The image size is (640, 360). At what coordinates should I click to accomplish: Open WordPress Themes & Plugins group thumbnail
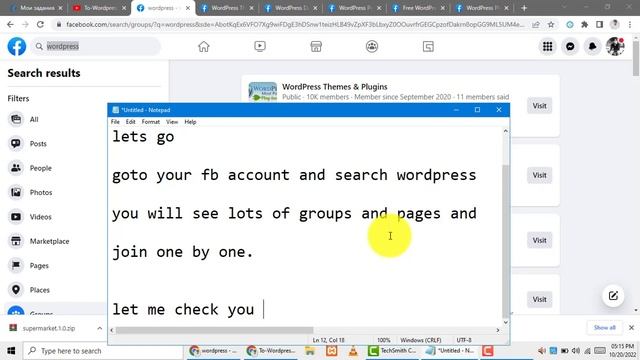262,92
